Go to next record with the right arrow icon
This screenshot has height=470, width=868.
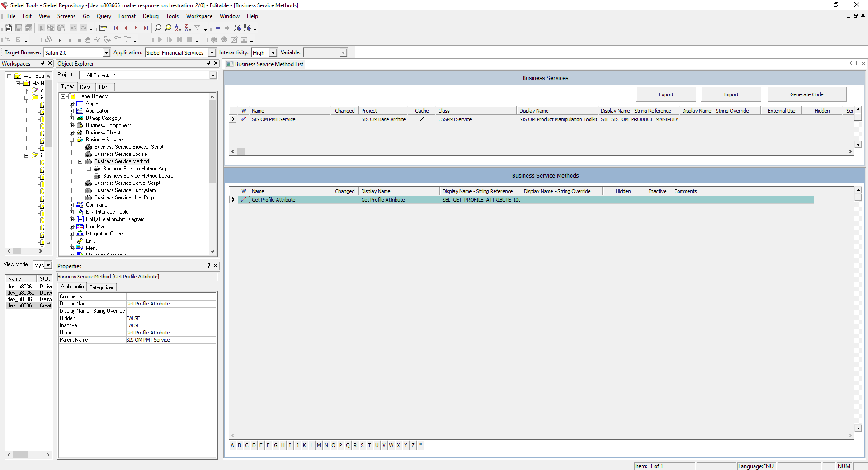coord(136,28)
